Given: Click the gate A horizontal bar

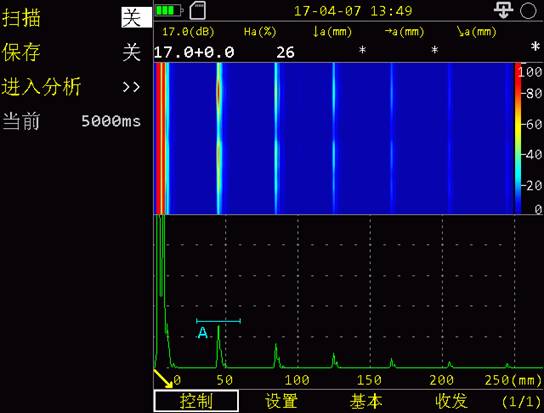Looking at the screenshot, I should (x=218, y=321).
